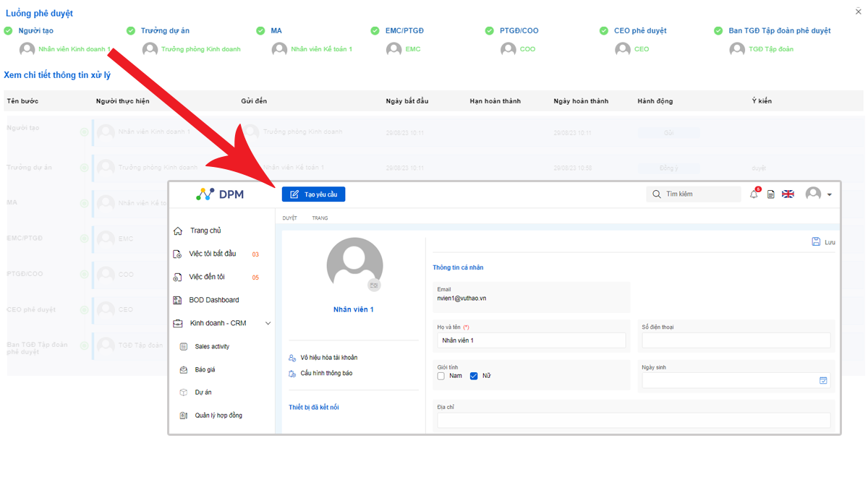Click Người tạo step check icon

(8, 30)
